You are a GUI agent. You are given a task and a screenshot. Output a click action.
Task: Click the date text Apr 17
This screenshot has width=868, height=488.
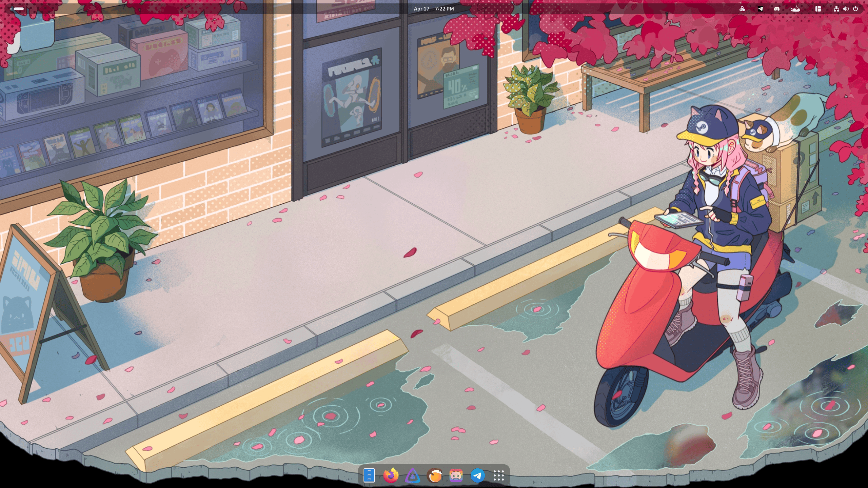[x=421, y=9]
